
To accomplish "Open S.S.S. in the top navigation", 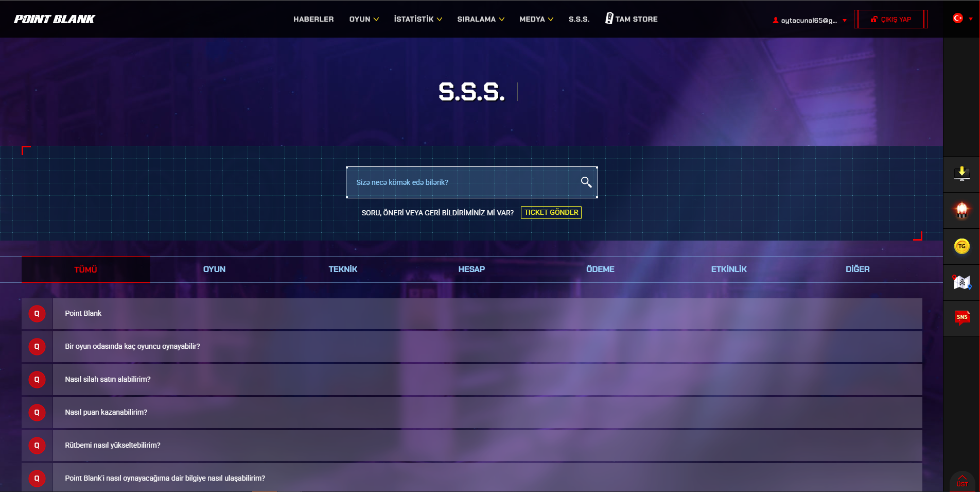I will pyautogui.click(x=579, y=19).
